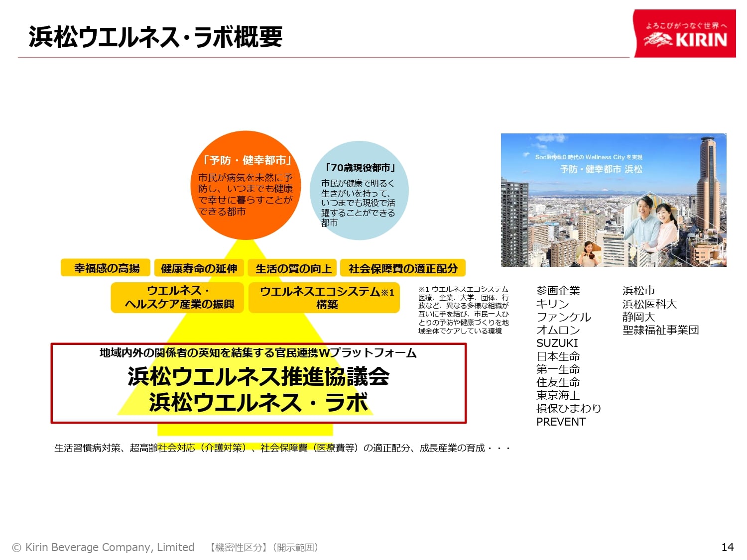The width and height of the screenshot is (747, 560).
Task: Click 東京海上 in the company list
Action: tap(558, 395)
